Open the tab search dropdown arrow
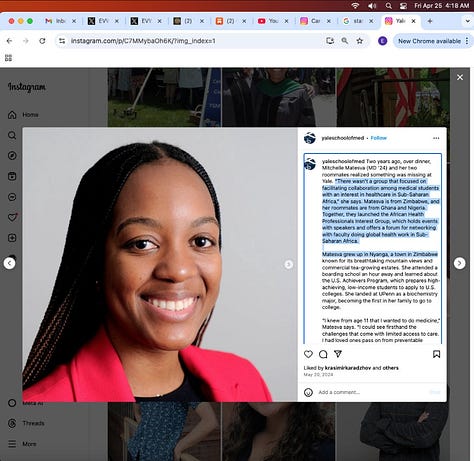The image size is (474, 461). point(467,21)
